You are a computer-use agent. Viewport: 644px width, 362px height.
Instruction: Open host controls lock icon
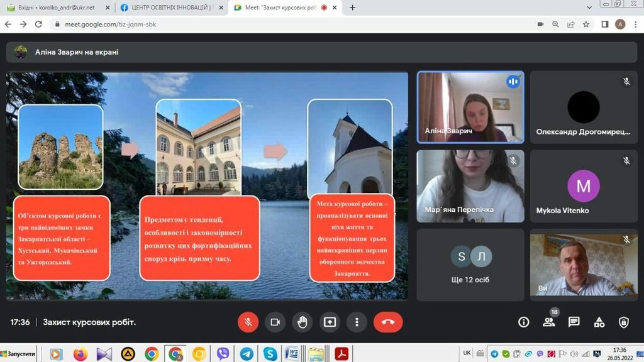[623, 322]
